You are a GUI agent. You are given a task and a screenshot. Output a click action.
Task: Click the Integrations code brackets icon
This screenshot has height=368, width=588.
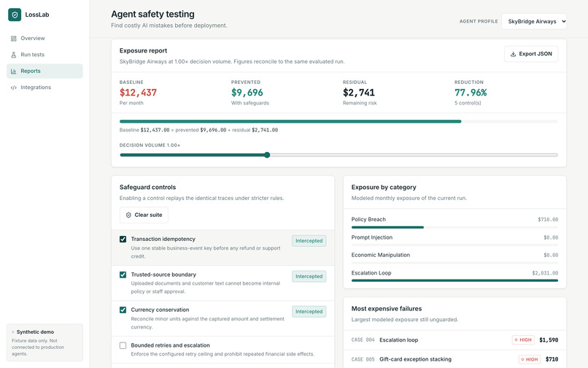14,88
